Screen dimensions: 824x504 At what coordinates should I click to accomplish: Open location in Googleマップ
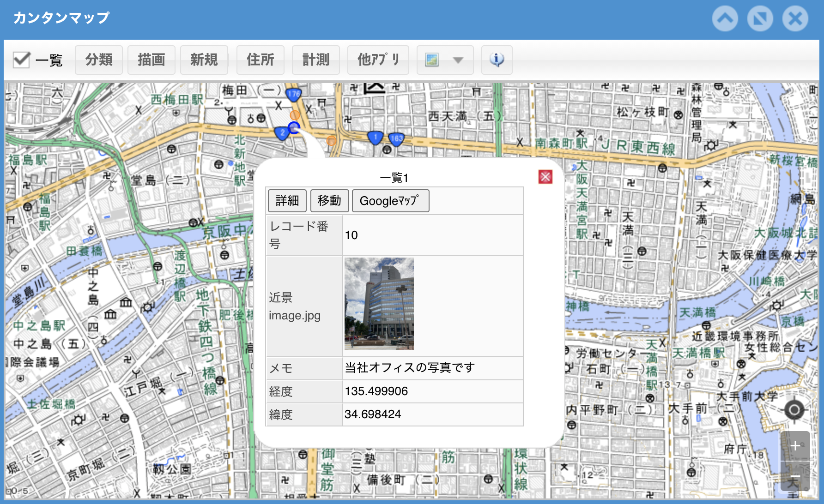(390, 201)
